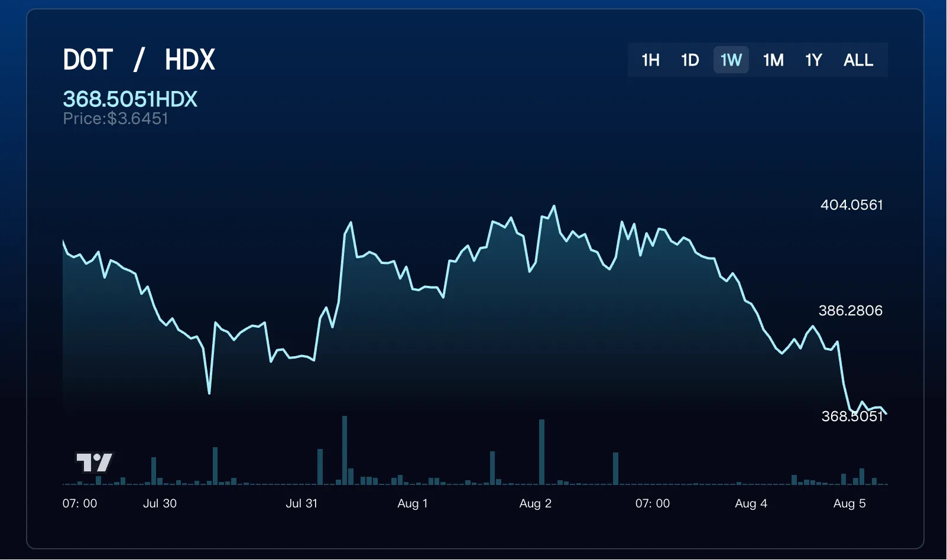Click the tallest volume bar near Jul 31
947x560 pixels.
pos(345,450)
